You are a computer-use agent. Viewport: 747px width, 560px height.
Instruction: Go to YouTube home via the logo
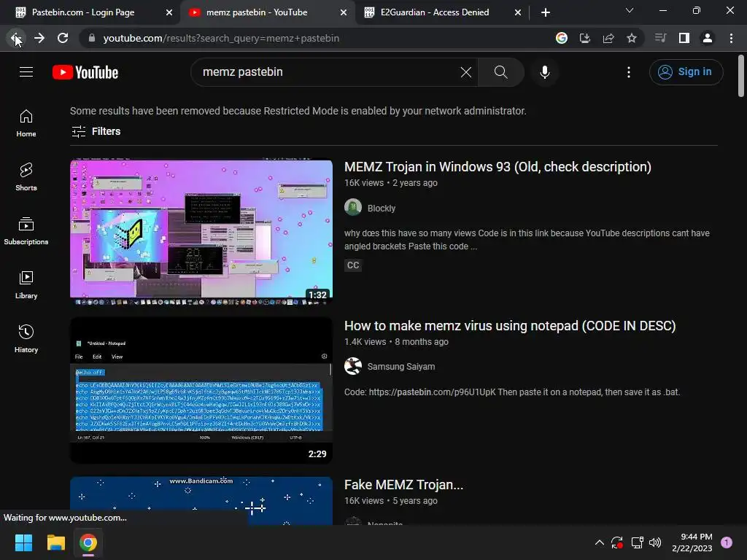[x=85, y=72]
